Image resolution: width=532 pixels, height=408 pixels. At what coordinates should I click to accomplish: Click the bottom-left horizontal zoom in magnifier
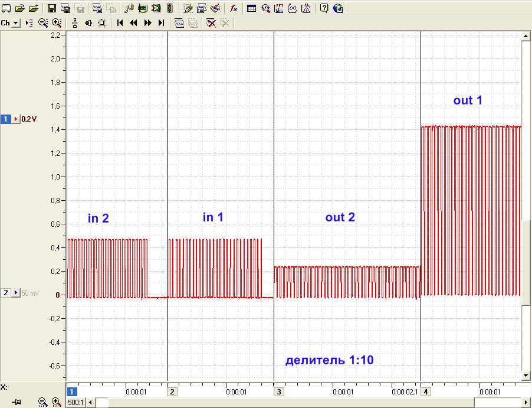56,402
